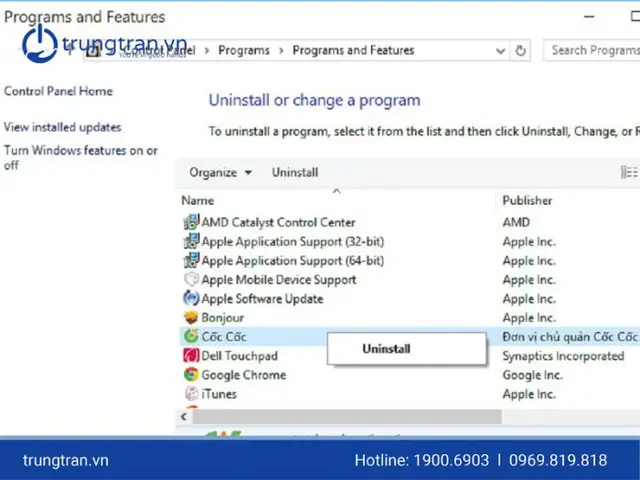640x480 pixels.
Task: Go to Programs in the breadcrumb
Action: [244, 50]
